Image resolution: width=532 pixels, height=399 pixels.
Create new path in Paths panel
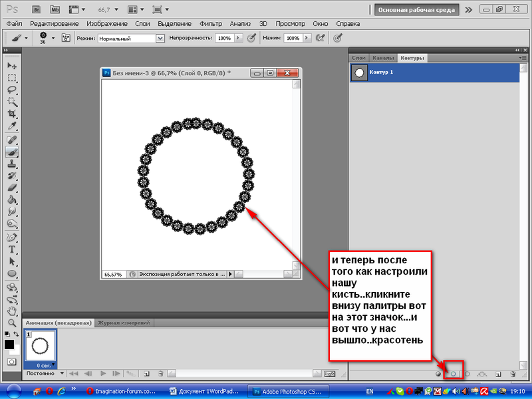tap(498, 374)
